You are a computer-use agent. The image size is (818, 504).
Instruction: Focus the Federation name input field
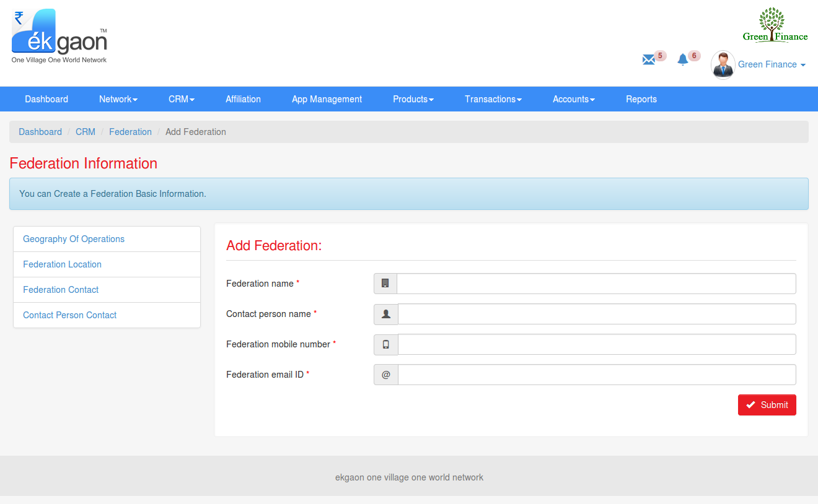point(596,284)
